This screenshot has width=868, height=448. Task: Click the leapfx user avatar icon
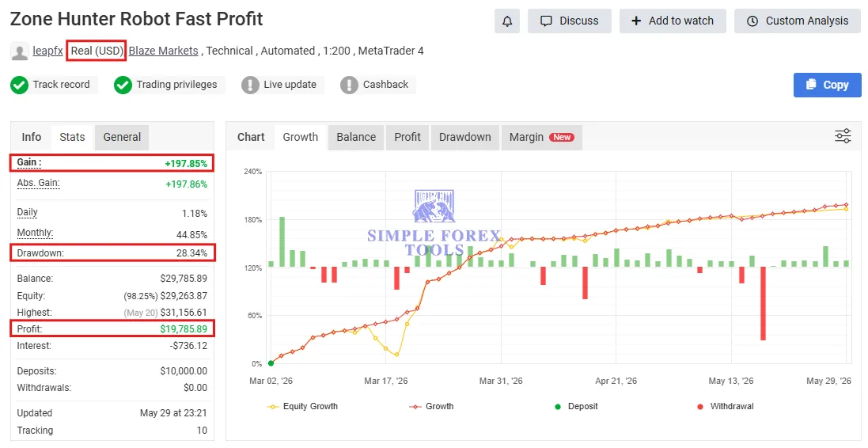click(x=19, y=51)
